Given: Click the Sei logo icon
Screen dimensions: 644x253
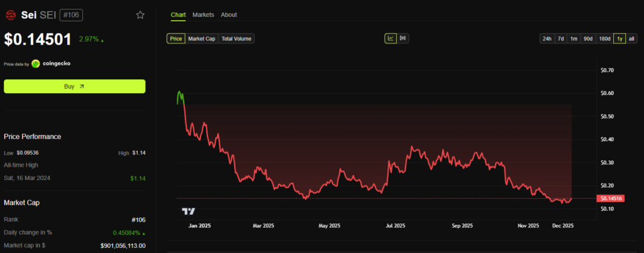Looking at the screenshot, I should (x=10, y=14).
